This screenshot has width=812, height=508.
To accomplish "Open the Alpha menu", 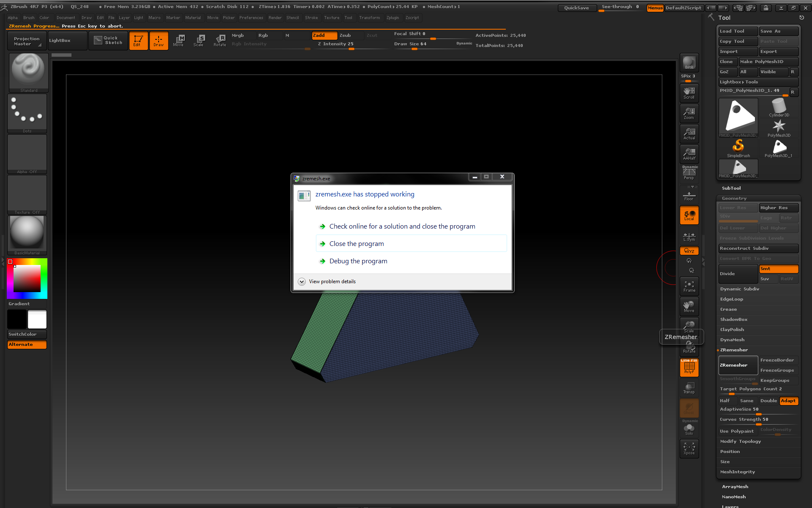I will pos(13,18).
